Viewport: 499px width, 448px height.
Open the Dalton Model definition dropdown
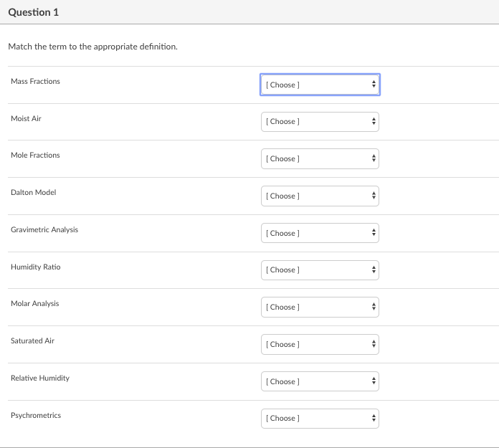point(320,196)
